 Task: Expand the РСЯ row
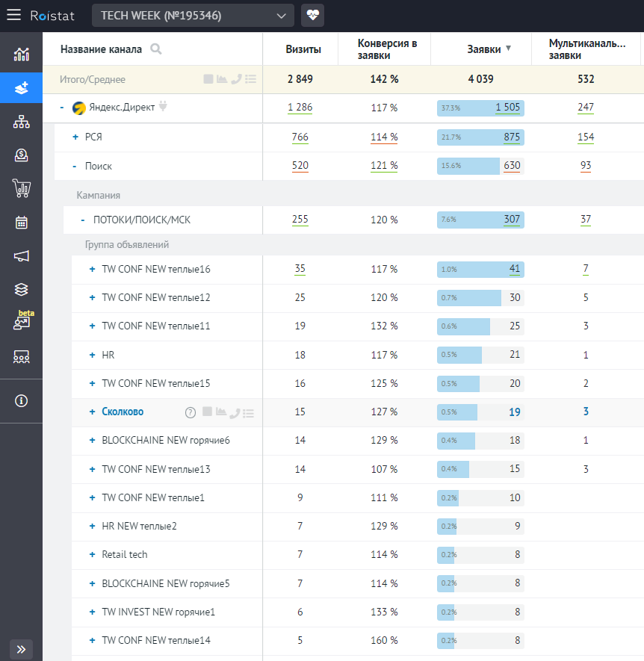click(75, 137)
